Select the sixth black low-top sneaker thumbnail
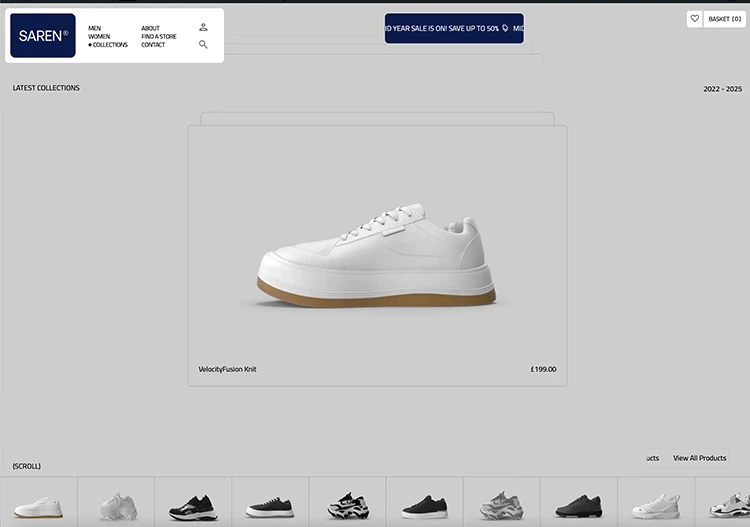The image size is (750, 527). [423, 505]
